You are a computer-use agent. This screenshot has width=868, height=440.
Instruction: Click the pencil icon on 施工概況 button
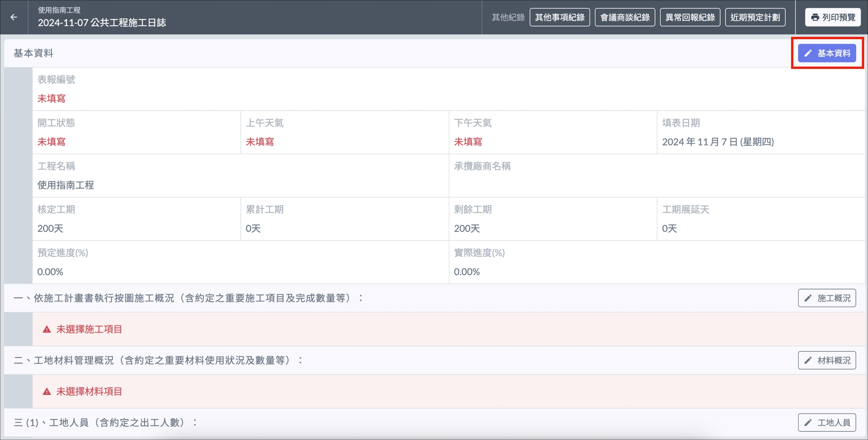(x=808, y=298)
